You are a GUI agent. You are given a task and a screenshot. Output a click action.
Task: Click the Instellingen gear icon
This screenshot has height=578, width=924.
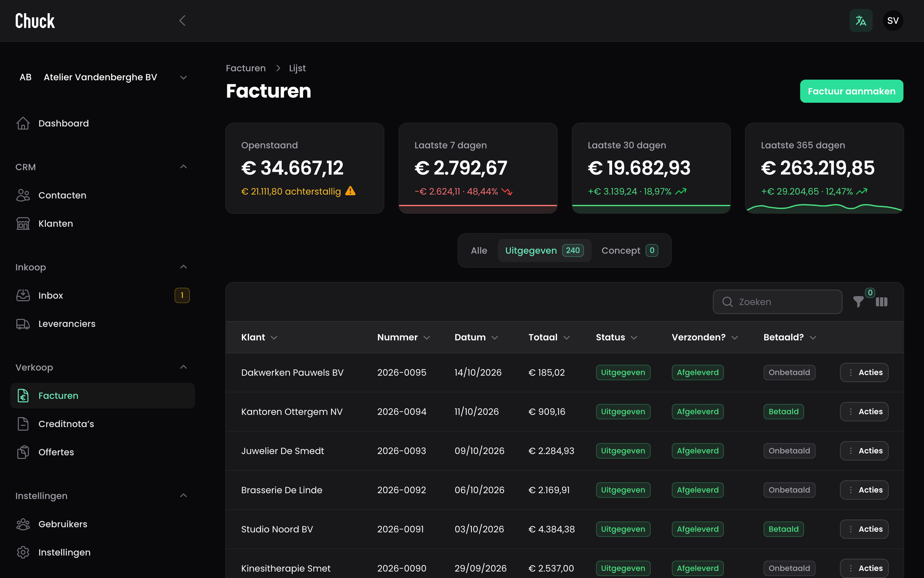click(x=23, y=552)
